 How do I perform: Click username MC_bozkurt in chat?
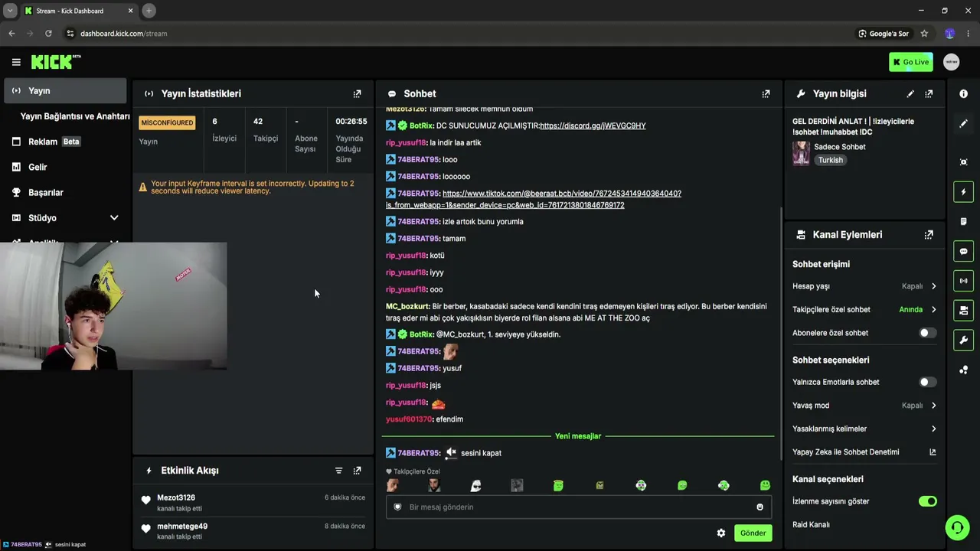(407, 306)
